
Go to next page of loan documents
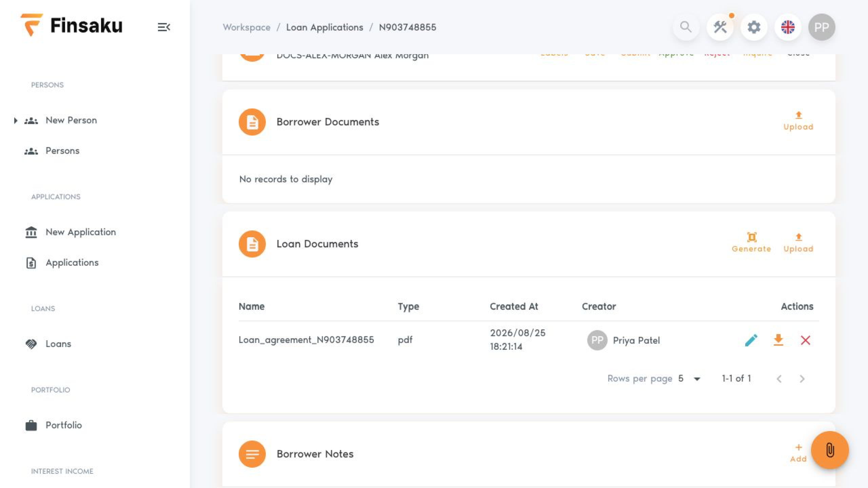[802, 379]
